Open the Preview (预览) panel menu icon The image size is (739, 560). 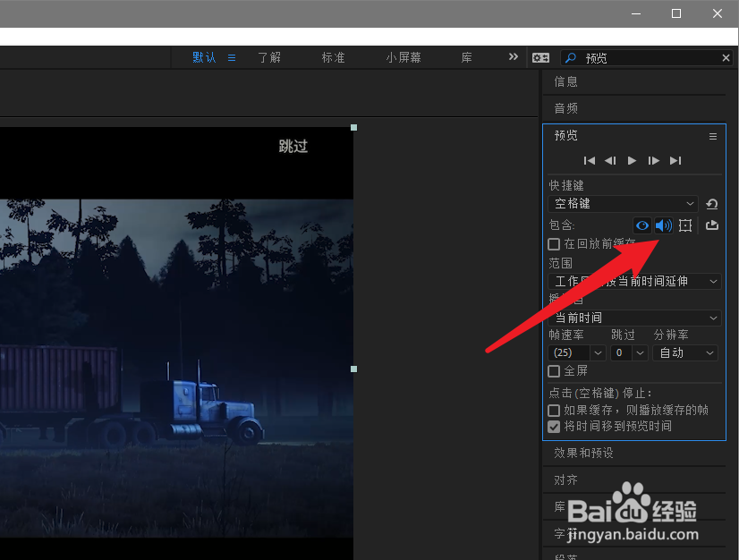[712, 136]
